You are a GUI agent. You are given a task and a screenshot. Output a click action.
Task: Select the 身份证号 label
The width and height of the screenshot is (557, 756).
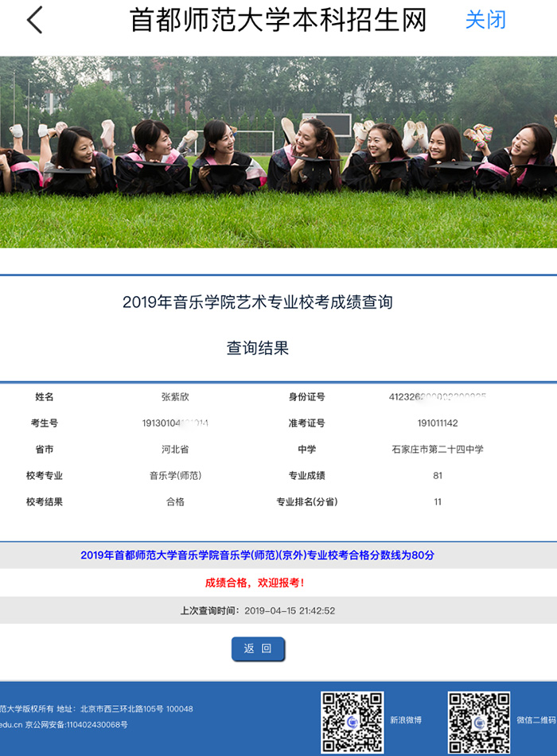(306, 397)
